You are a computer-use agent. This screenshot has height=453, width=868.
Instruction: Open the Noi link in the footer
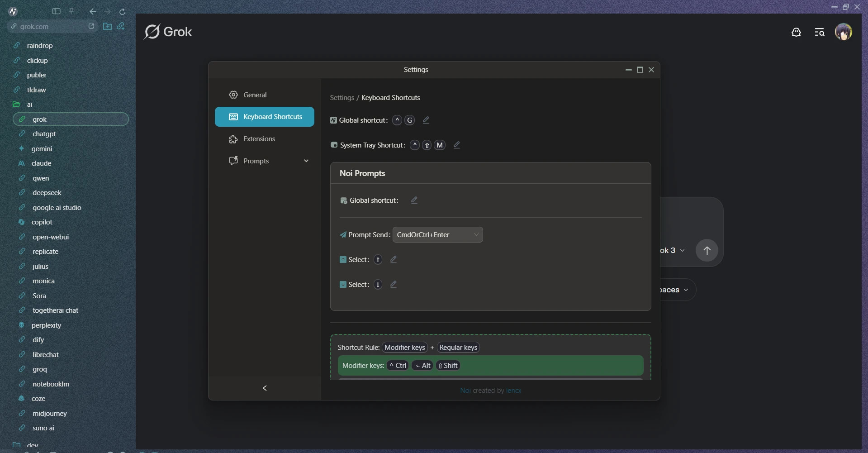tap(465, 391)
